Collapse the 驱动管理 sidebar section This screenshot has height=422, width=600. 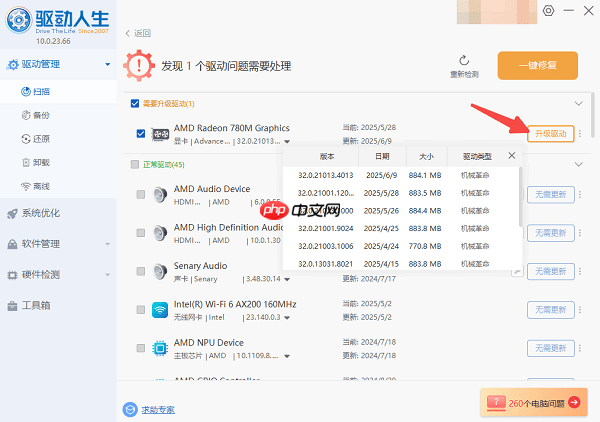click(x=108, y=64)
